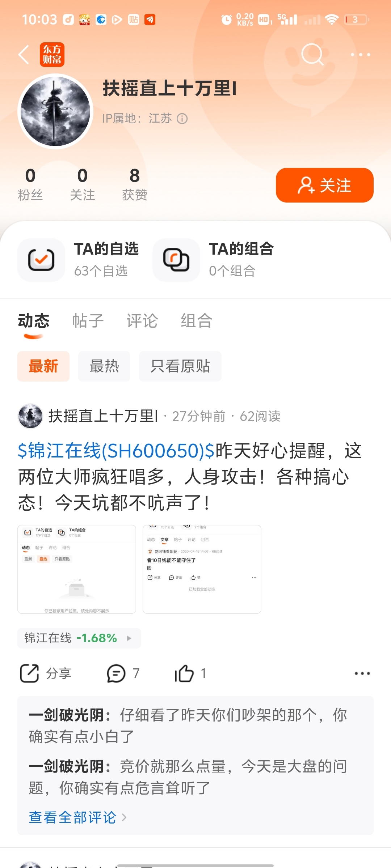Open TA的组合 portfolio icon
The width and height of the screenshot is (391, 868).
(176, 260)
